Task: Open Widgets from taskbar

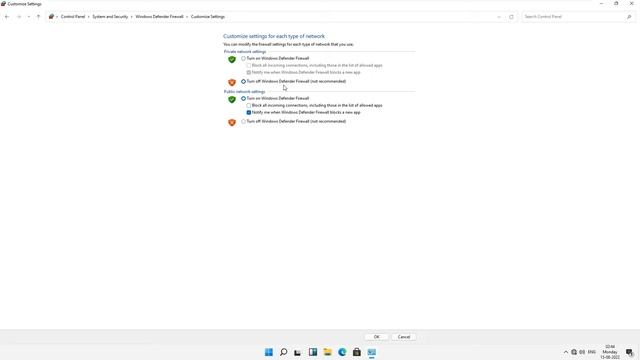Action: coord(313,352)
